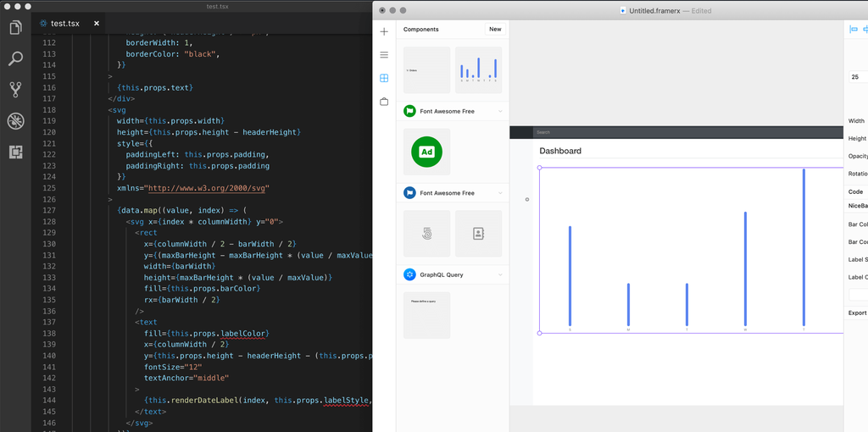Image resolution: width=868 pixels, height=432 pixels.
Task: Open the Search view in VS Code
Action: (x=15, y=58)
